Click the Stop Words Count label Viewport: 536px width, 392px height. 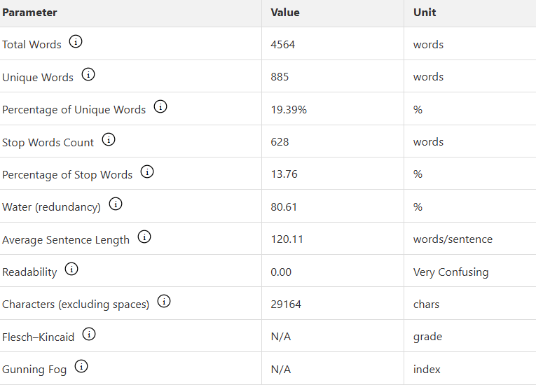(48, 143)
